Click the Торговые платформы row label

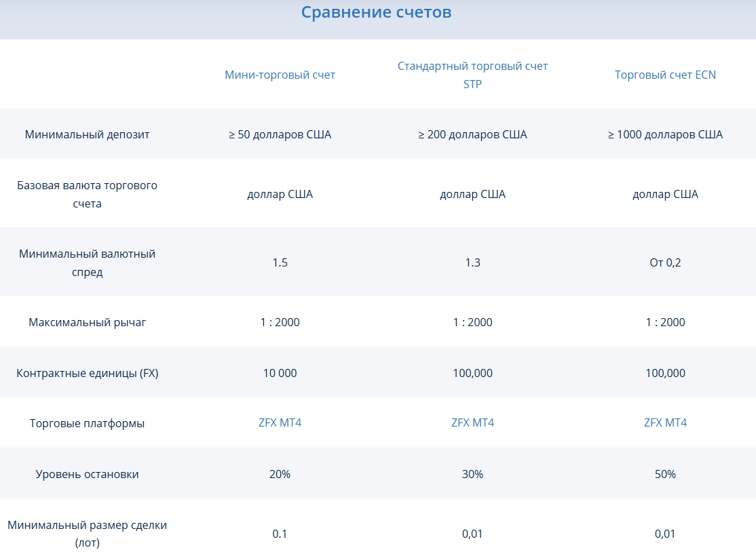click(x=87, y=423)
